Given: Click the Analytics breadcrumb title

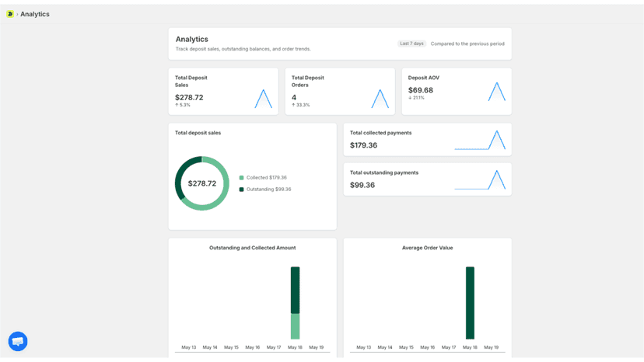Looking at the screenshot, I should click(x=35, y=14).
